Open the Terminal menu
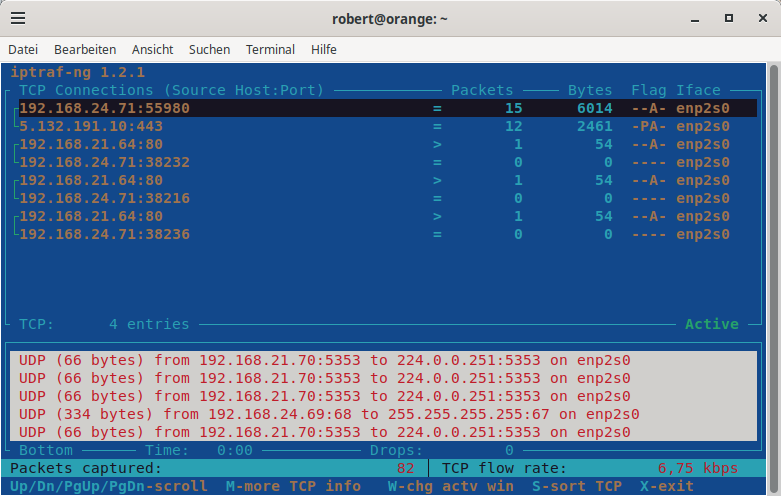781x496 pixels. pyautogui.click(x=270, y=49)
